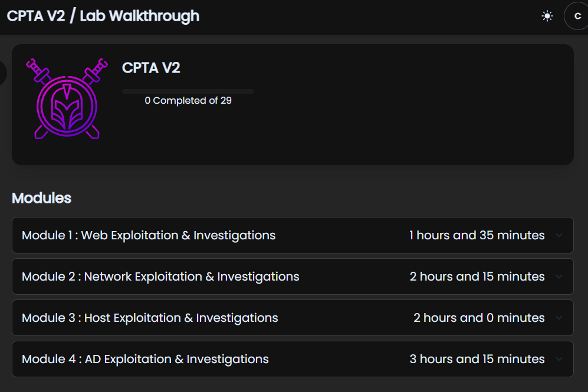The height and width of the screenshot is (392, 588).
Task: Expand Module 3 chevron arrow
Action: (x=559, y=318)
